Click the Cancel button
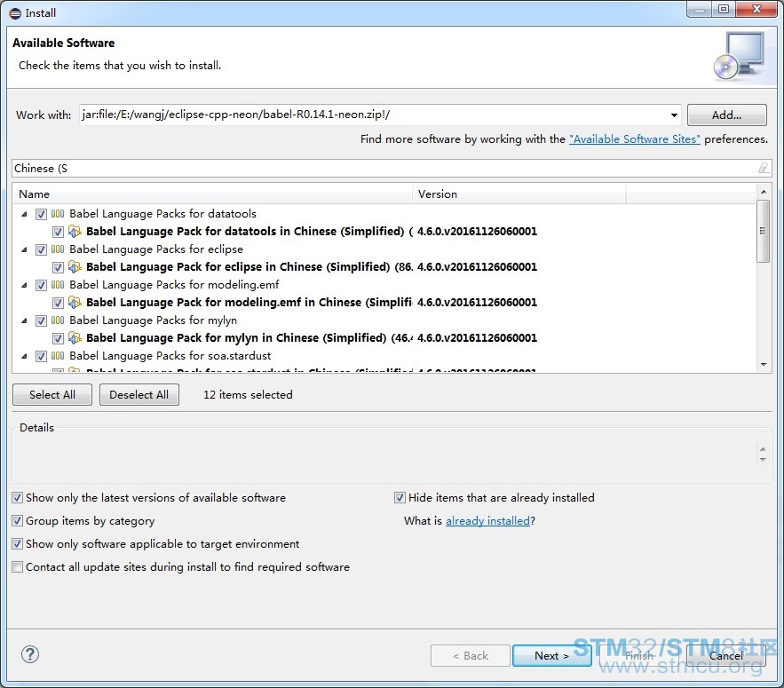Image resolution: width=784 pixels, height=688 pixels. [x=726, y=655]
